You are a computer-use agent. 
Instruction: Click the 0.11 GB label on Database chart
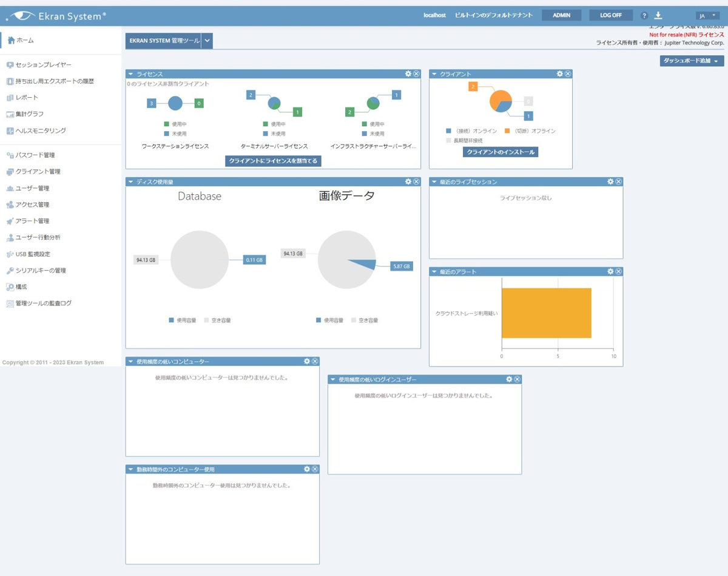(254, 260)
